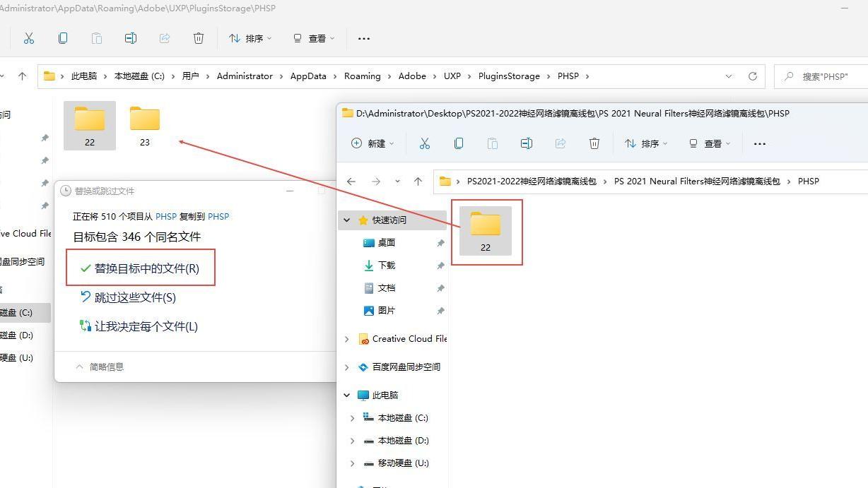
Task: Open the 排序 sort menu in back window
Action: (250, 38)
